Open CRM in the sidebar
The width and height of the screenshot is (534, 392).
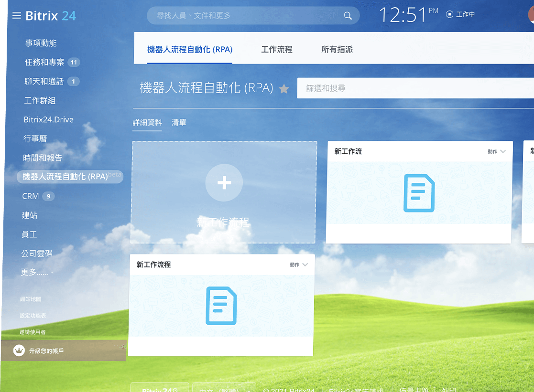tap(30, 196)
